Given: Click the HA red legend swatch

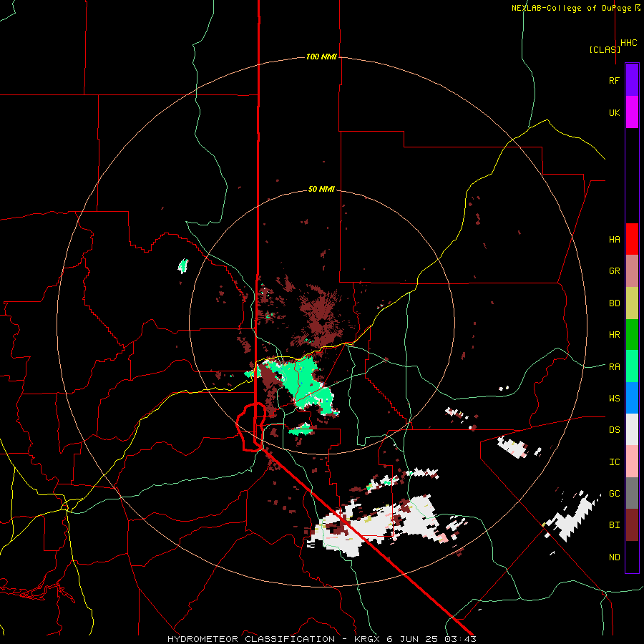Looking at the screenshot, I should [632, 239].
